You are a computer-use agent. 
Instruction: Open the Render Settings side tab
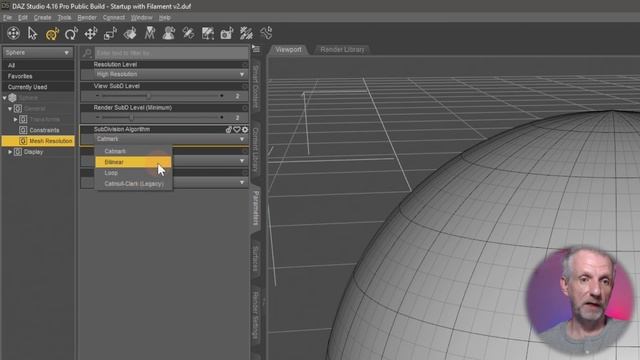pos(256,315)
